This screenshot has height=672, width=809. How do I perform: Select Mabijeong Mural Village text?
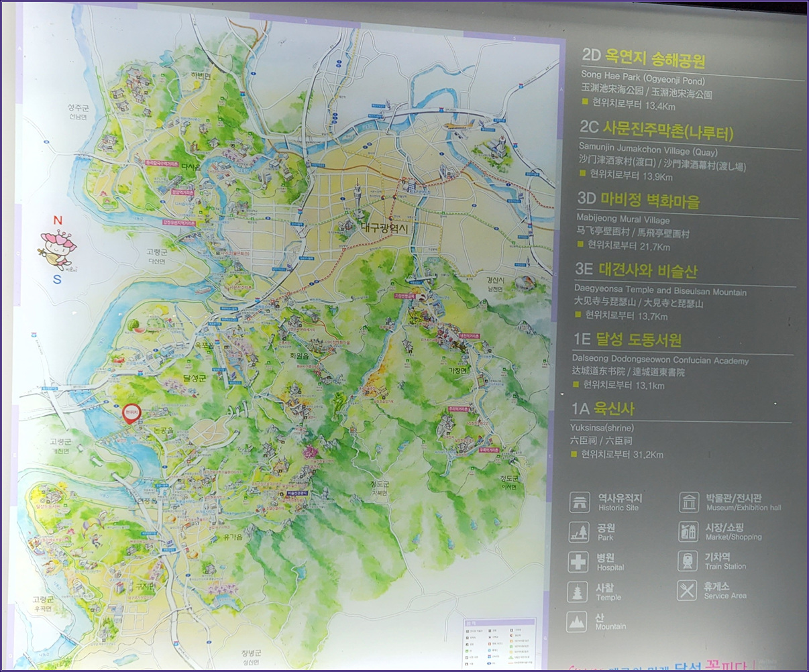click(623, 219)
